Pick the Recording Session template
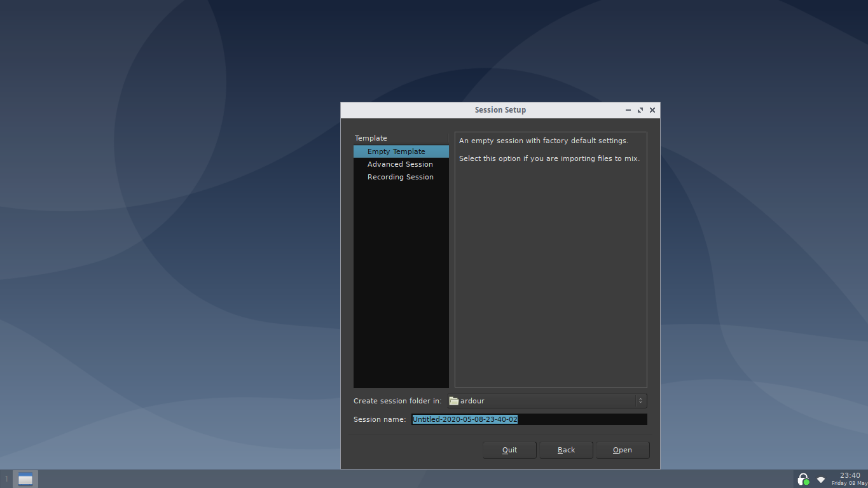Image resolution: width=868 pixels, height=488 pixels. point(400,177)
